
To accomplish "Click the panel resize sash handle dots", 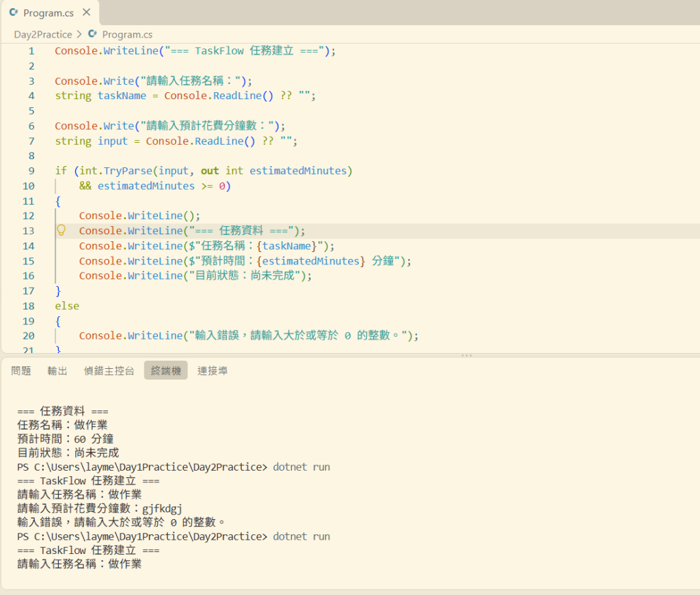I will [466, 355].
